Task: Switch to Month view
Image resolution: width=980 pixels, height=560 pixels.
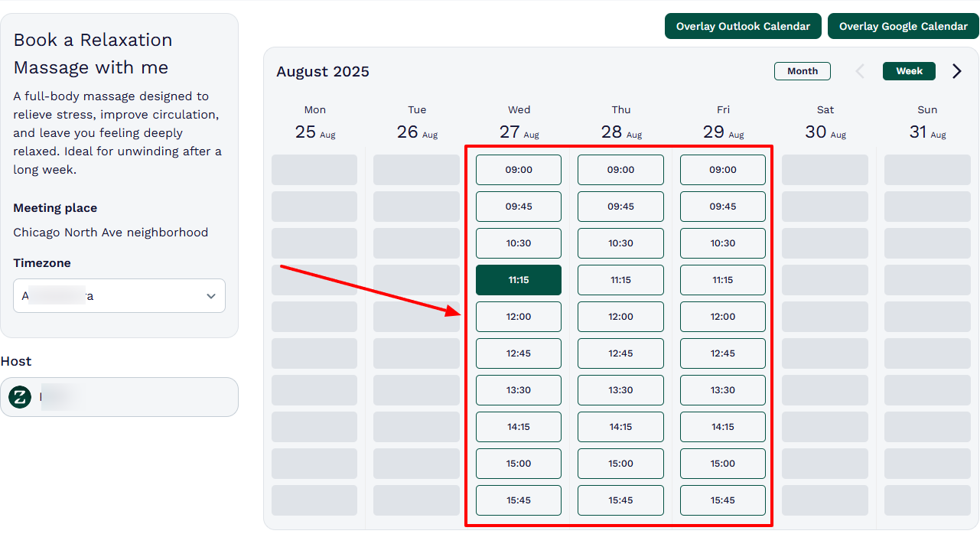Action: 802,71
